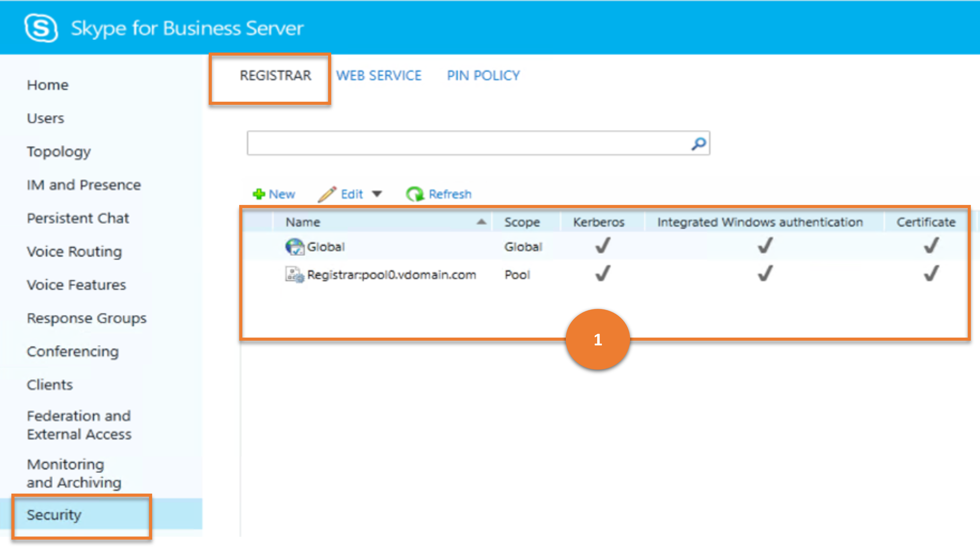Open the Edit dropdown arrow

[x=377, y=194]
